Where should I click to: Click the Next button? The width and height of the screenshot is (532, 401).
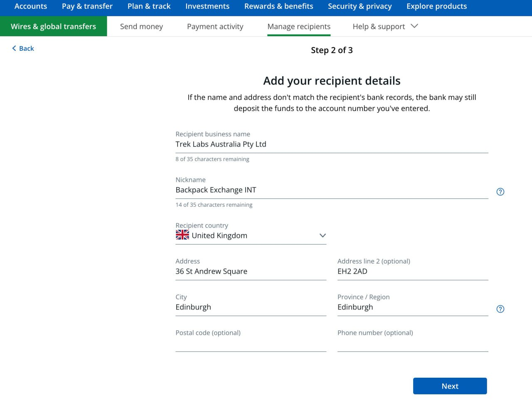[450, 386]
